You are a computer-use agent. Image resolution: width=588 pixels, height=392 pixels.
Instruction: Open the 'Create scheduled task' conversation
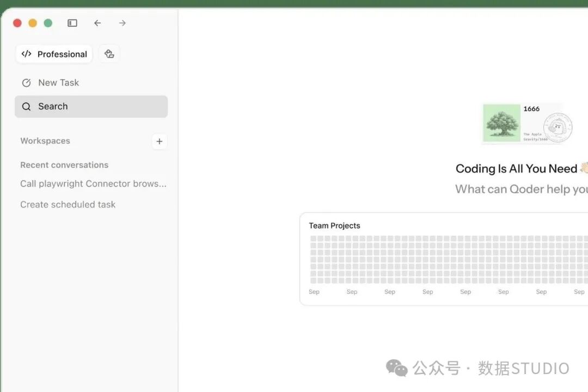tap(68, 205)
